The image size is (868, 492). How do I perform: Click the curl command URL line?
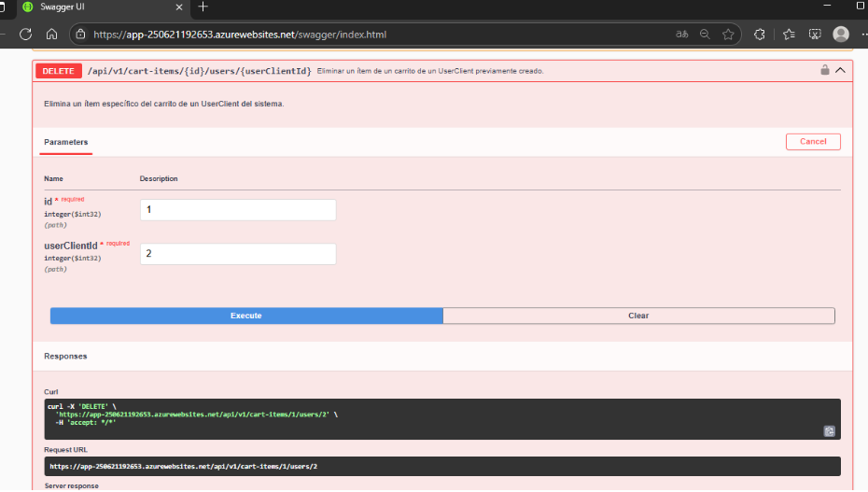196,415
